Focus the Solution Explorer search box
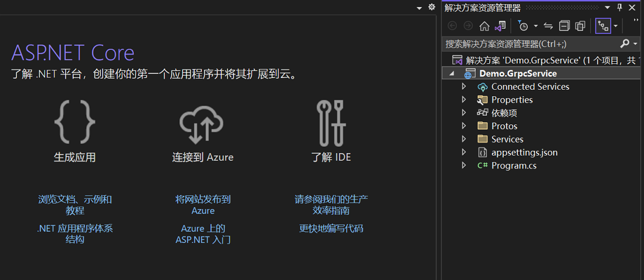The width and height of the screenshot is (644, 280). (530, 44)
